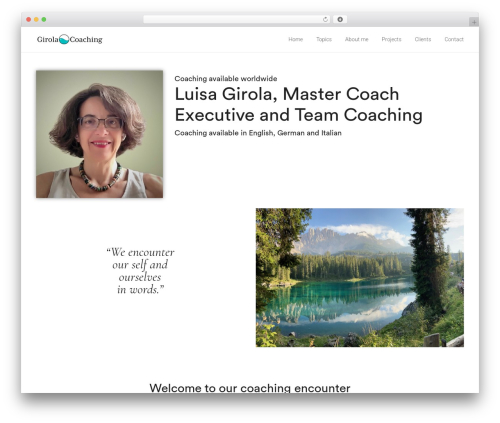
Task: Click the yellow minimize window dot
Action: pyautogui.click(x=36, y=20)
